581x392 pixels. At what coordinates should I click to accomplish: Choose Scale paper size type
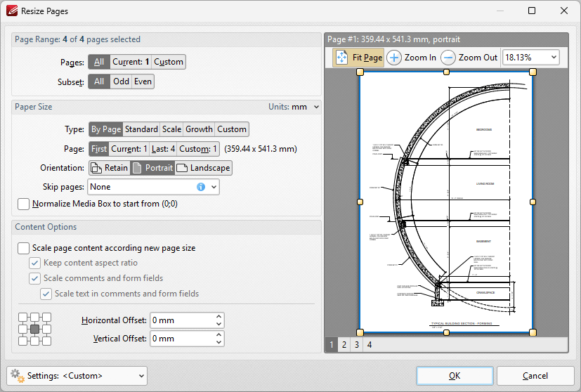(171, 129)
